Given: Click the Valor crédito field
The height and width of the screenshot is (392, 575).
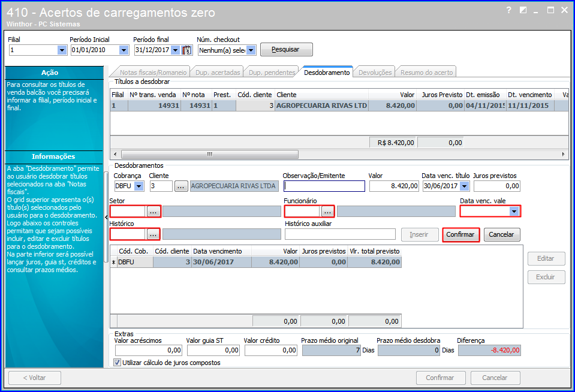Looking at the screenshot, I should pos(270,351).
